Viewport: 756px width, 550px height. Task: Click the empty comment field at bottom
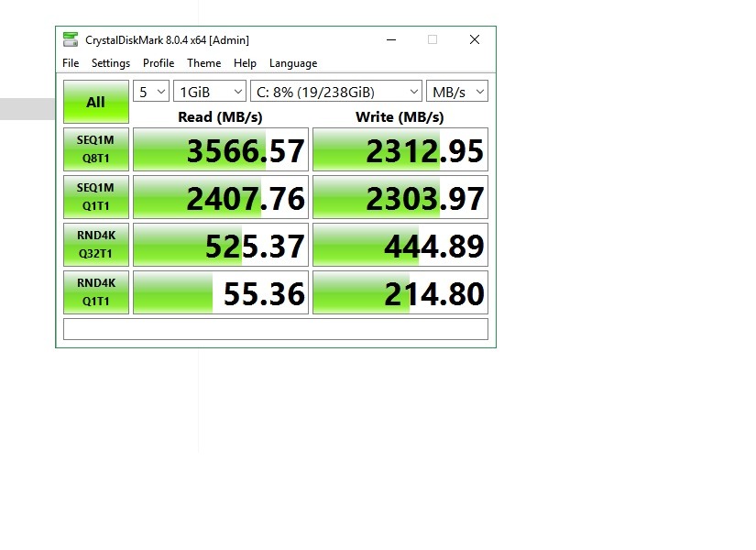pyautogui.click(x=276, y=329)
